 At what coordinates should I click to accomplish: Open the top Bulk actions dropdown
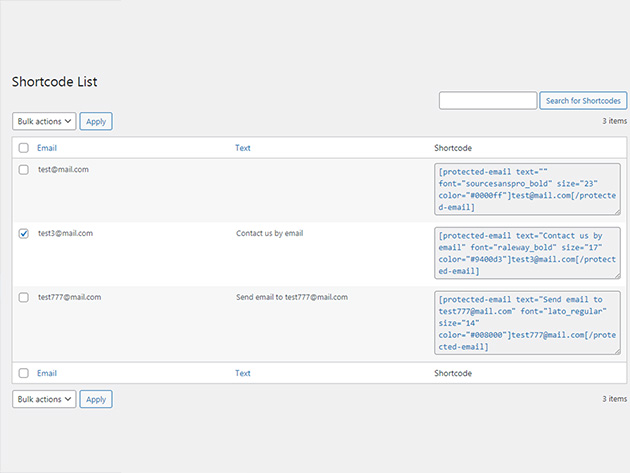pyautogui.click(x=44, y=121)
